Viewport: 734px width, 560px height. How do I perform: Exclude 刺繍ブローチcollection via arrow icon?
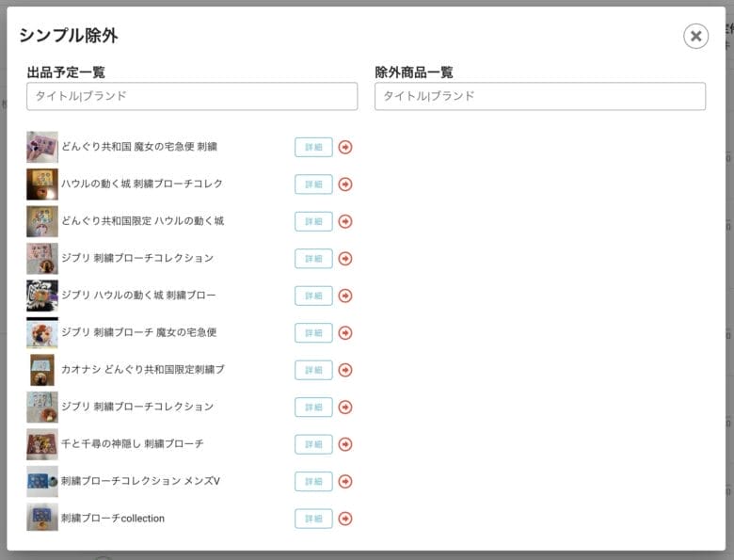tap(345, 519)
